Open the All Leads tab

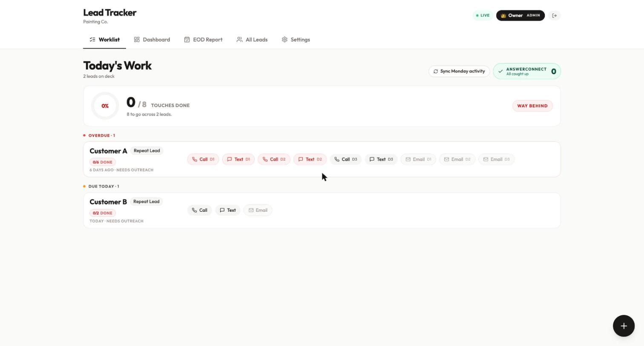(252, 40)
